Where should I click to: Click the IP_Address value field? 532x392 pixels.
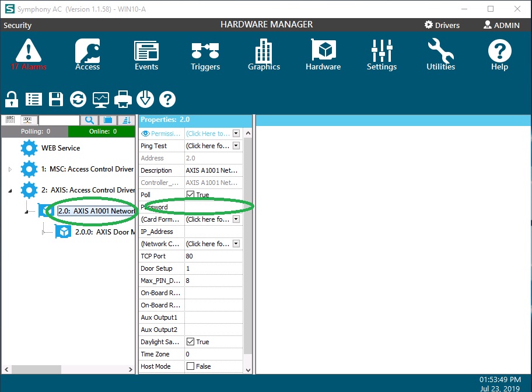coord(213,232)
